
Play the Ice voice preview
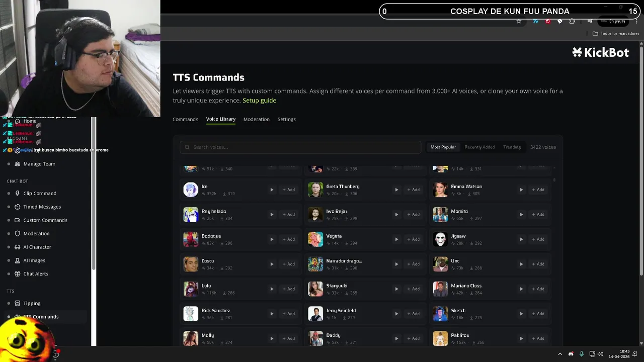[x=272, y=190]
